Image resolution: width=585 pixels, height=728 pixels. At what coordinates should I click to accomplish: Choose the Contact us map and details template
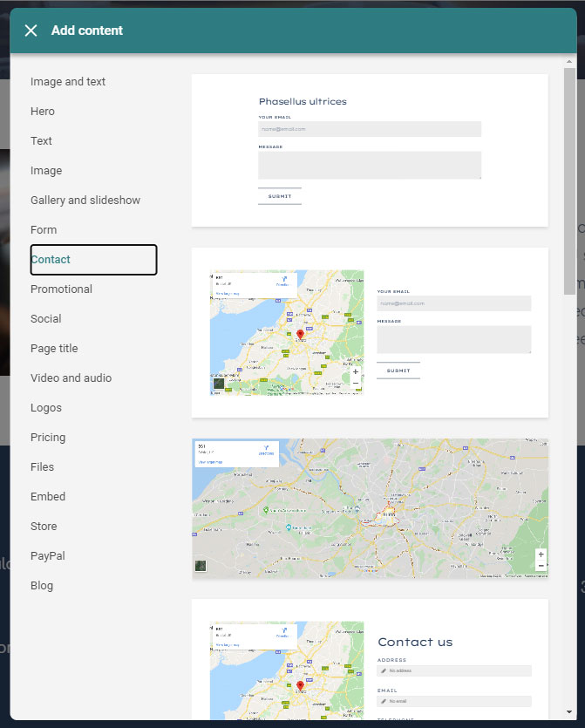pos(370,659)
